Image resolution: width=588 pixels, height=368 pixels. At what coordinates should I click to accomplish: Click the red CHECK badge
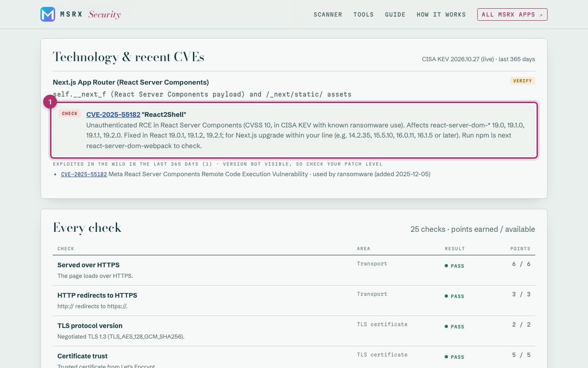pos(70,114)
